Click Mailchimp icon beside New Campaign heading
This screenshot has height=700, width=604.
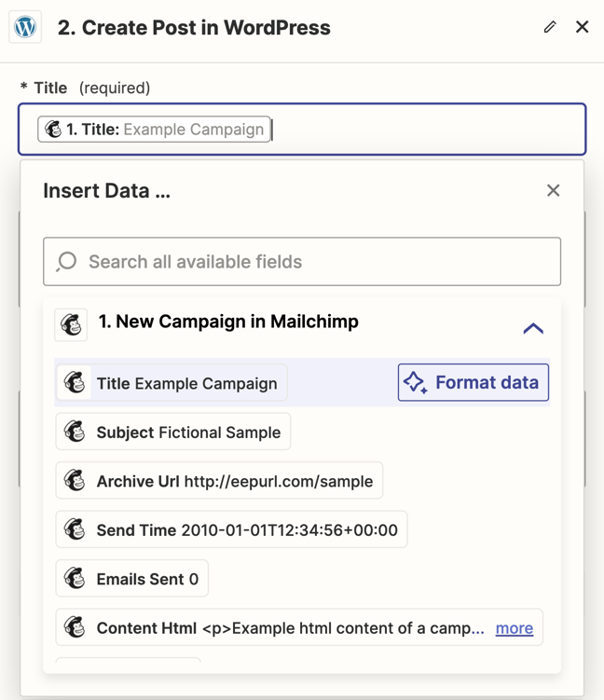click(71, 324)
